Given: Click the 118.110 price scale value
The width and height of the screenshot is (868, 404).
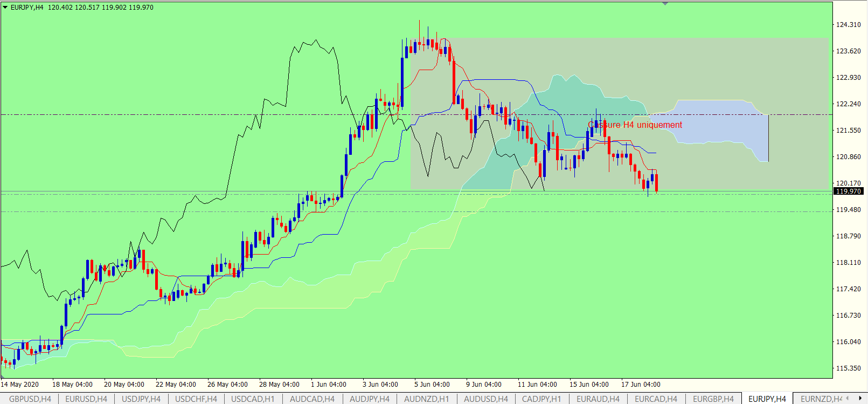Looking at the screenshot, I should [848, 263].
